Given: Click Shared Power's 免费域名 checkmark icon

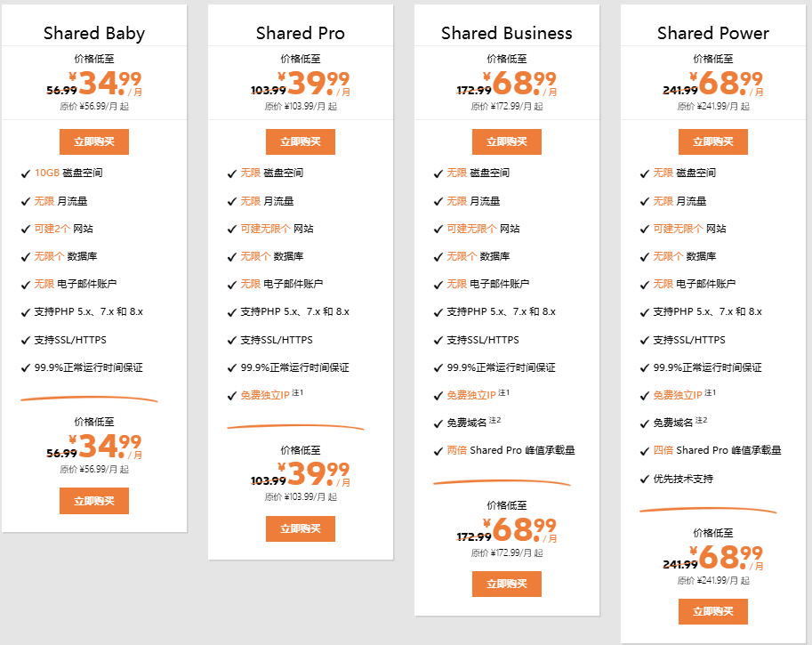Looking at the screenshot, I should [644, 424].
